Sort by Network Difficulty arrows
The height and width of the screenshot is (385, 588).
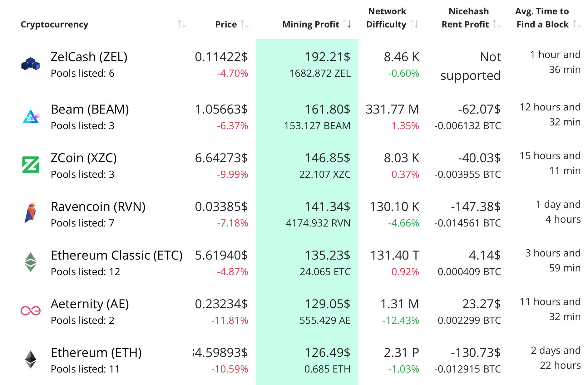(414, 24)
